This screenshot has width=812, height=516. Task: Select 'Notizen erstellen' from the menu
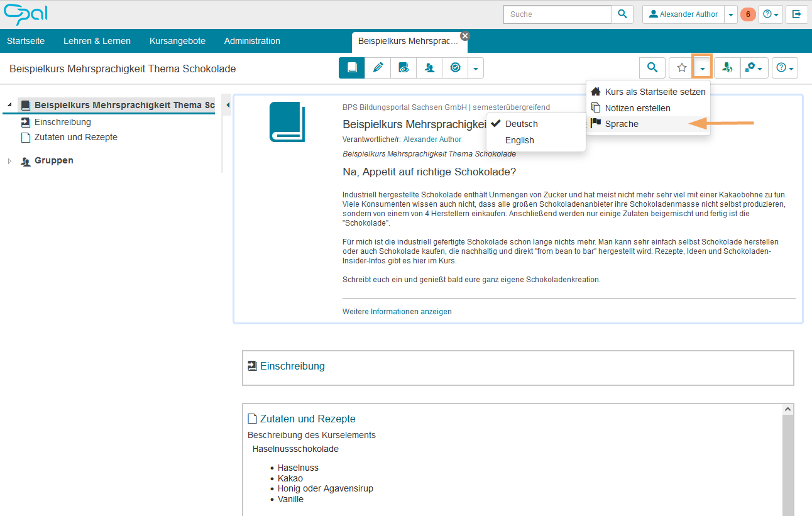637,108
